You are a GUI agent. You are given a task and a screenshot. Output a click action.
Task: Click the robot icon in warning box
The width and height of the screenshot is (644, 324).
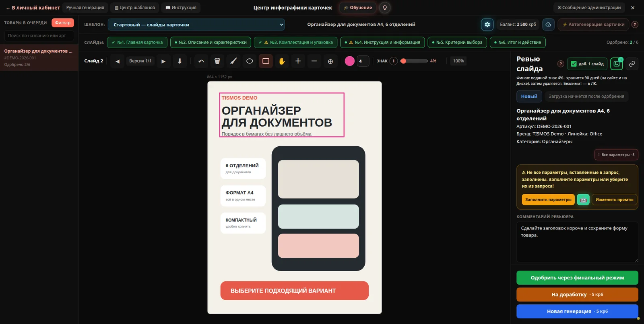[583, 200]
